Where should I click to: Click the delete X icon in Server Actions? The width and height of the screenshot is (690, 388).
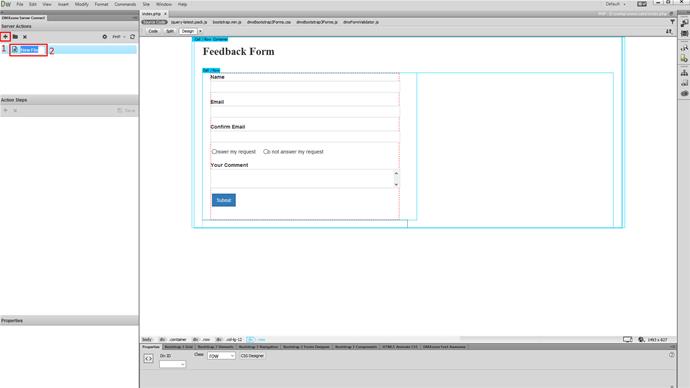[x=25, y=37]
